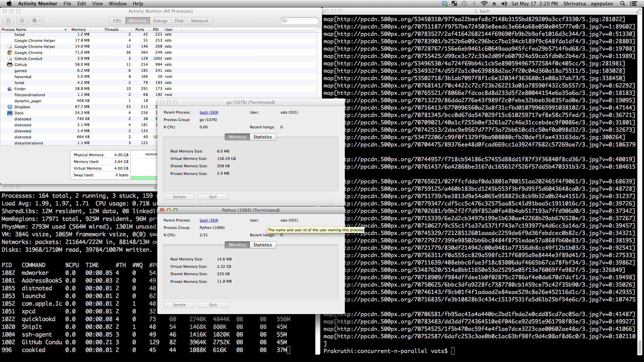Open the Notification Center list icon

tap(634, 4)
